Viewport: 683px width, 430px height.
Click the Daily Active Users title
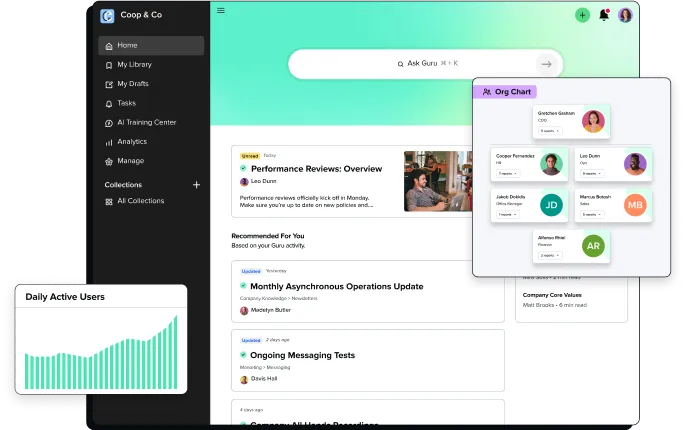(65, 297)
